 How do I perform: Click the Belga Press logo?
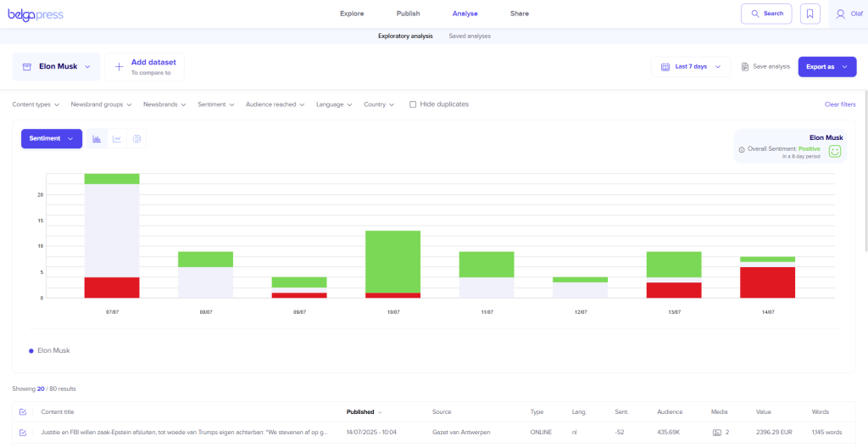[x=36, y=14]
